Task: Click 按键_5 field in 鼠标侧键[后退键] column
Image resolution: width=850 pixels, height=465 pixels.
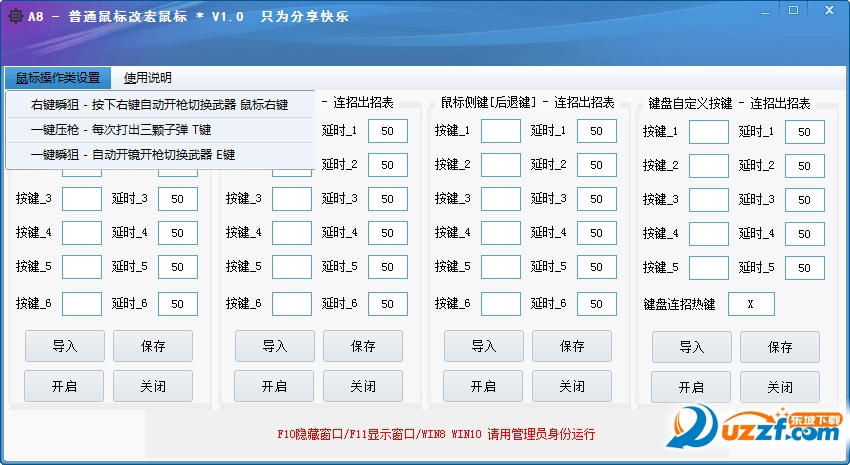Action: tap(501, 267)
